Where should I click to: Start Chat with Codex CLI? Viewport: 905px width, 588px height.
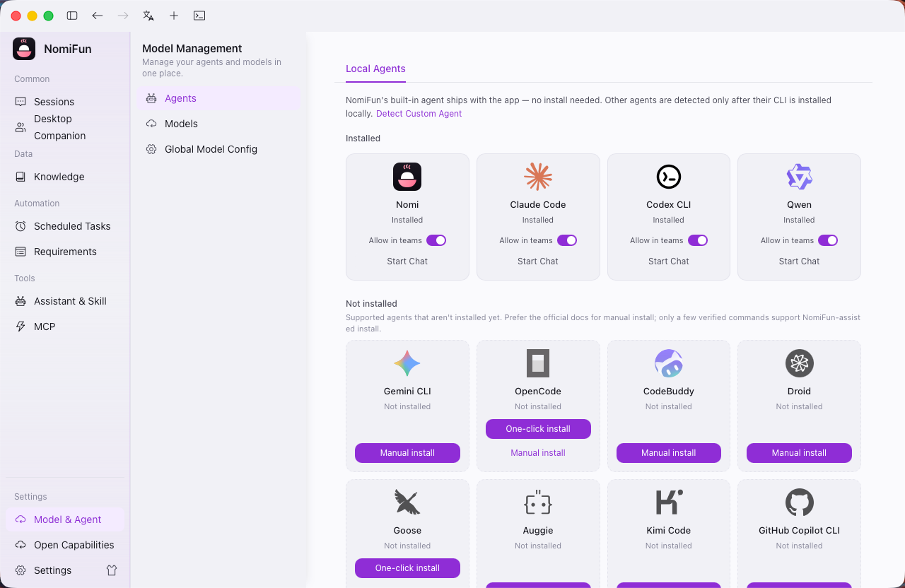coord(669,261)
